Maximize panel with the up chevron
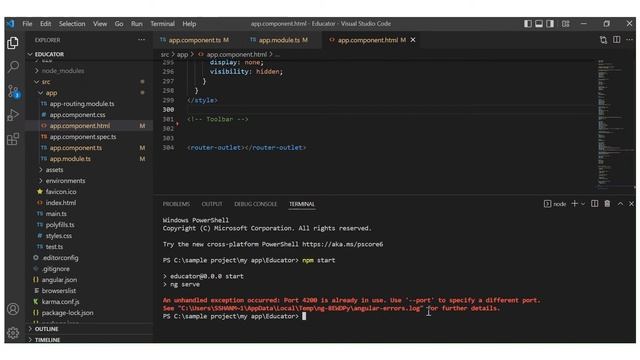640x360 pixels. coord(620,204)
